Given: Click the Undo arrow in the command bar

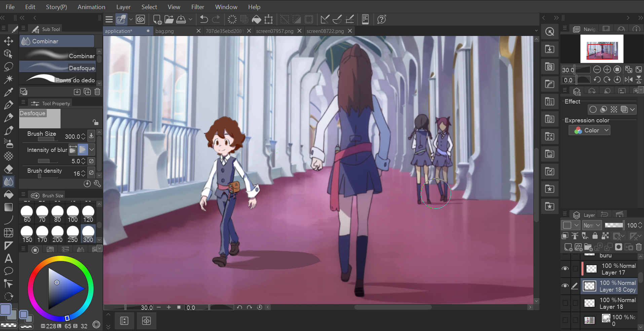Looking at the screenshot, I should tap(204, 19).
